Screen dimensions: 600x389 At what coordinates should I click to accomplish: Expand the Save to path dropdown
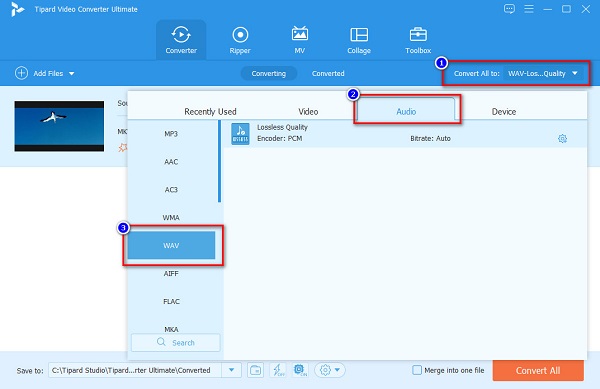tap(232, 370)
